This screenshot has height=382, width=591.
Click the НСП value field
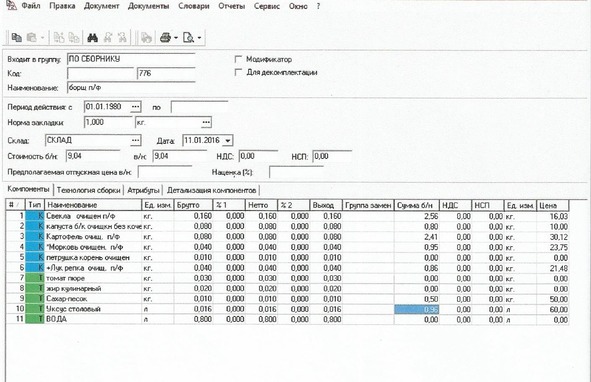pos(332,156)
